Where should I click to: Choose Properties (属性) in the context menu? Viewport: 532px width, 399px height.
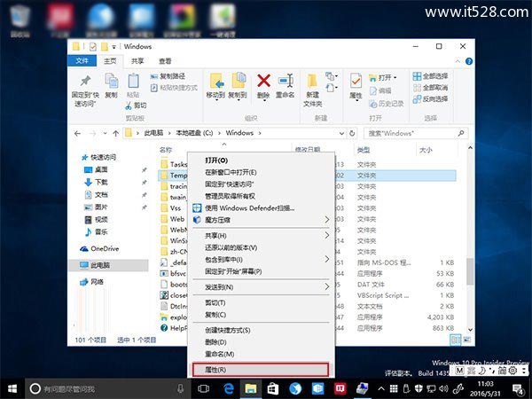coord(261,370)
